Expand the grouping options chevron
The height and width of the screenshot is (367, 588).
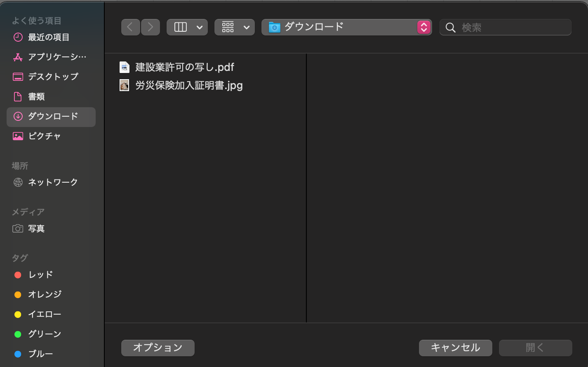click(x=247, y=27)
